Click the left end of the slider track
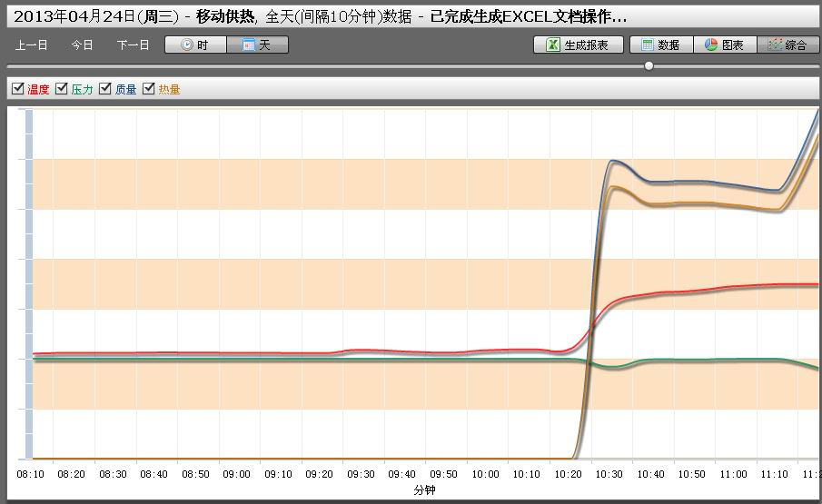Screen dimensions: 822x504 coord(11,66)
